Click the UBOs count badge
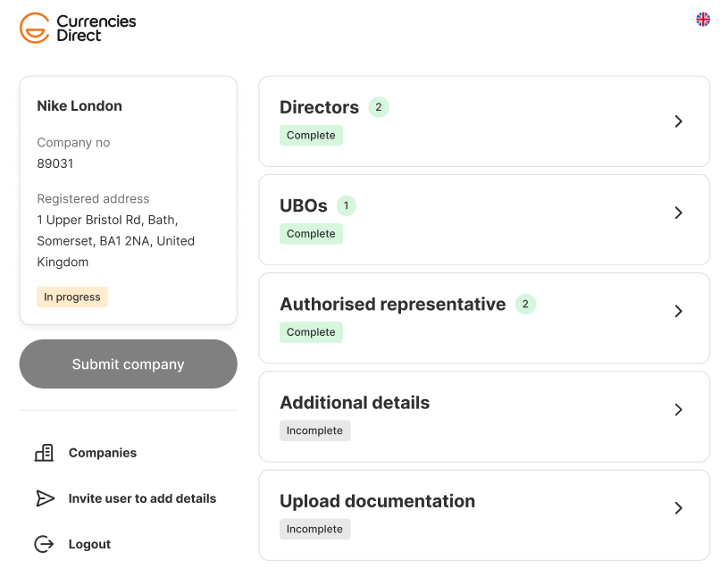728x577 pixels. 346,205
